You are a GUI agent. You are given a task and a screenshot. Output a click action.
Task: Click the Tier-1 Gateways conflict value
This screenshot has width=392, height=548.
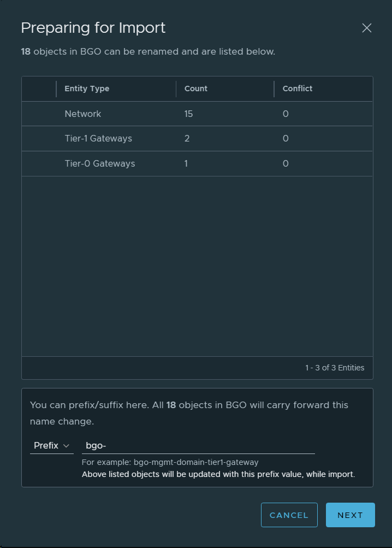tap(286, 139)
